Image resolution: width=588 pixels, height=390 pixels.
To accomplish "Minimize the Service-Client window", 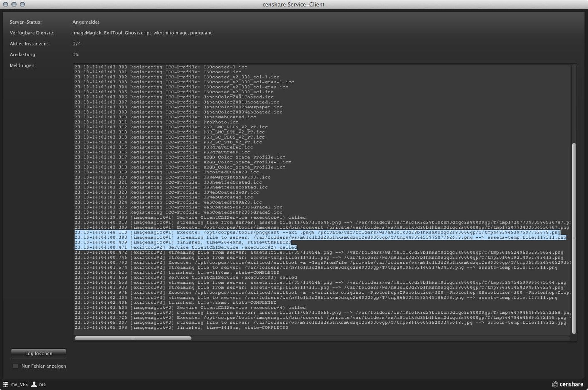I will [14, 4].
